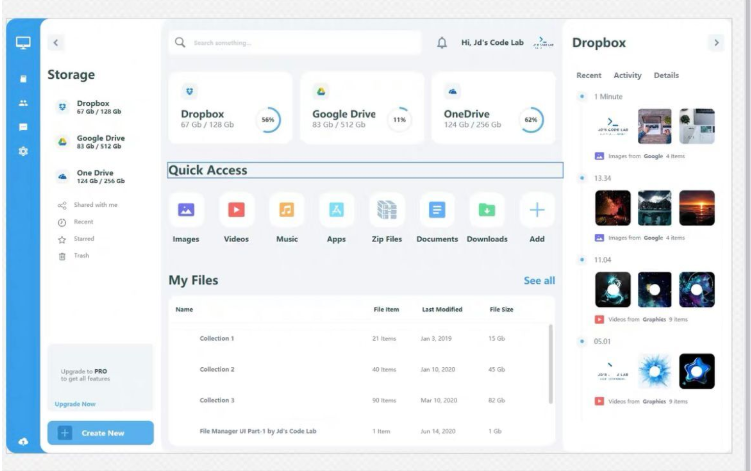Click the right chevron beside Dropbox title

coord(716,43)
